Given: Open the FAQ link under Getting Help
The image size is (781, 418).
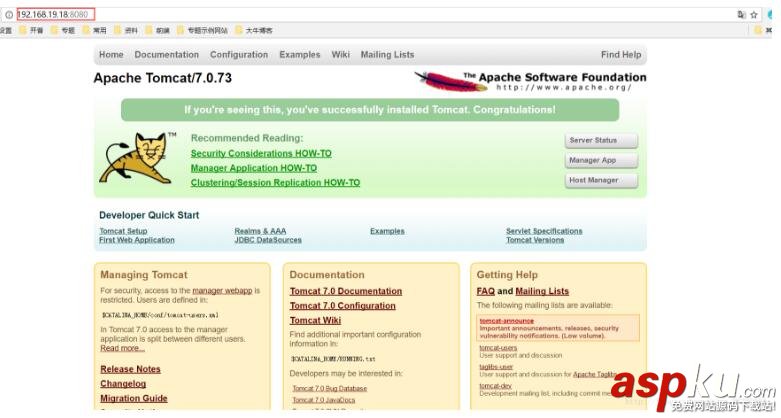Looking at the screenshot, I should click(x=486, y=291).
